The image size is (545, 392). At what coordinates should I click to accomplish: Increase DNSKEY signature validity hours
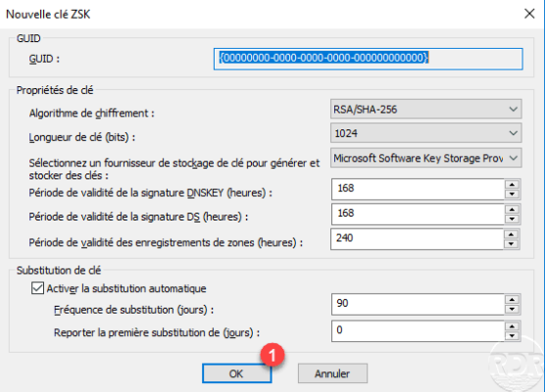pos(512,184)
